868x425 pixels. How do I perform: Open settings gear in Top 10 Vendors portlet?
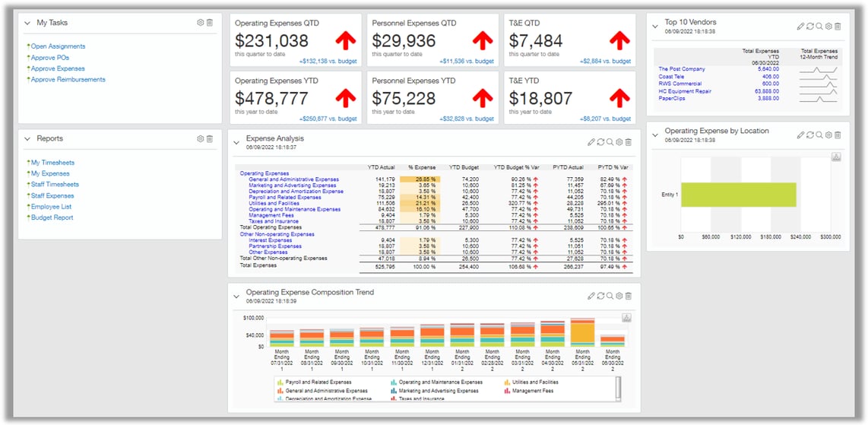pyautogui.click(x=828, y=26)
